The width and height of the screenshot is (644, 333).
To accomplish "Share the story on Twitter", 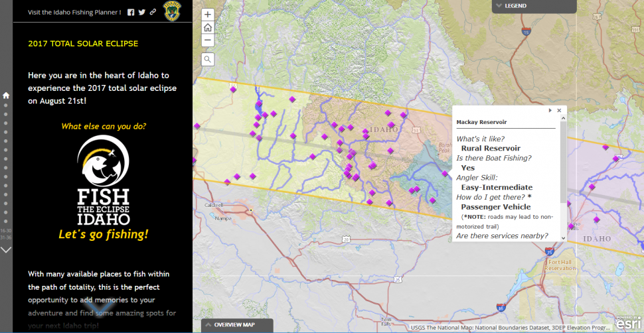I will (142, 12).
